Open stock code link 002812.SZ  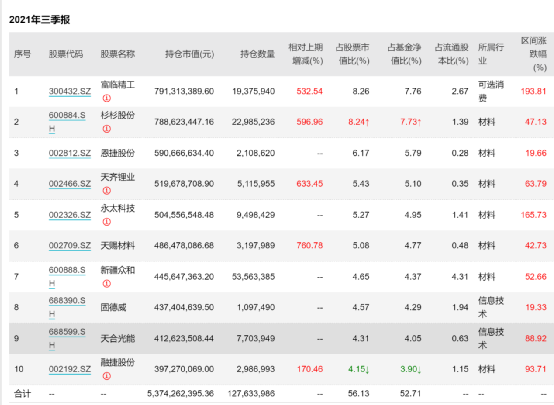click(70, 153)
